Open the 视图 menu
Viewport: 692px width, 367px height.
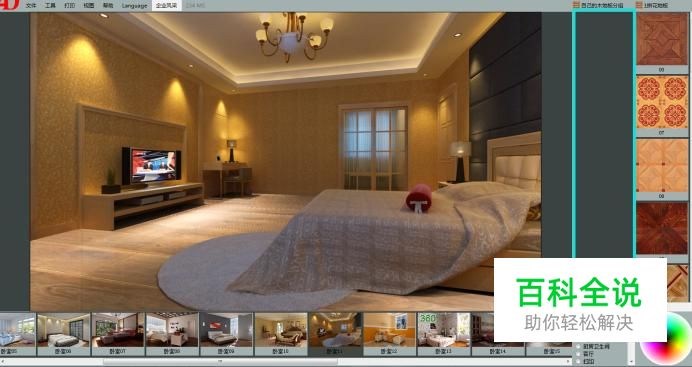pos(88,6)
